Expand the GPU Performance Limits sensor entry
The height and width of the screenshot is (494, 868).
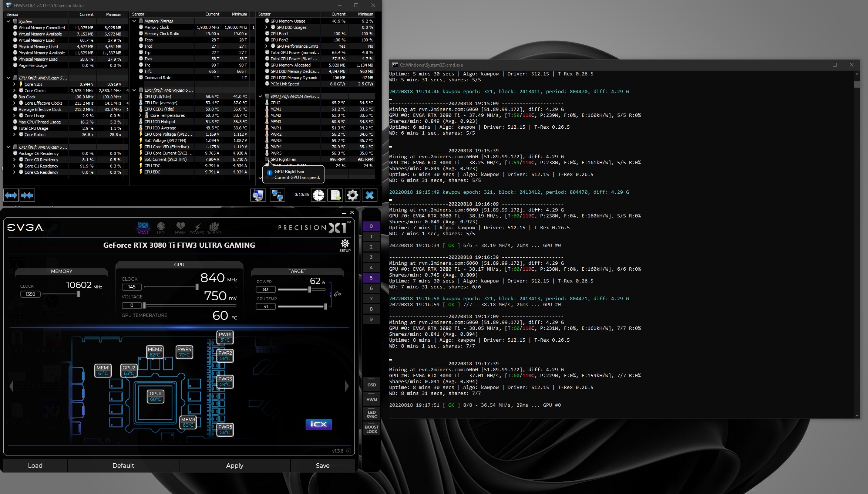(266, 46)
